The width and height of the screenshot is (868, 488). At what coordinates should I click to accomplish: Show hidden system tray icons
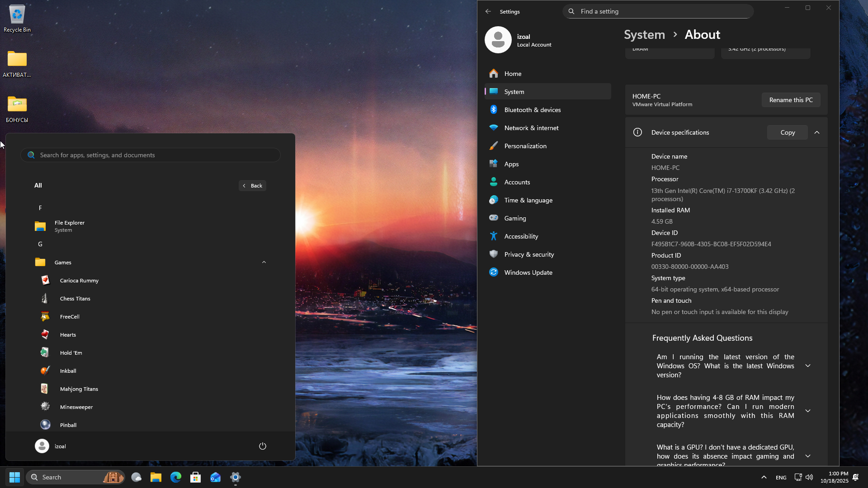[x=764, y=477]
